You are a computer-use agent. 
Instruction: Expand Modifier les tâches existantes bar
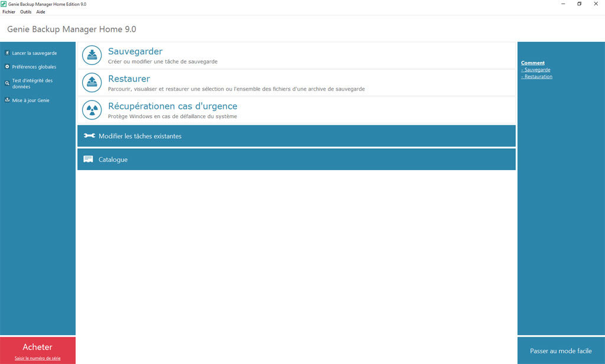[297, 136]
